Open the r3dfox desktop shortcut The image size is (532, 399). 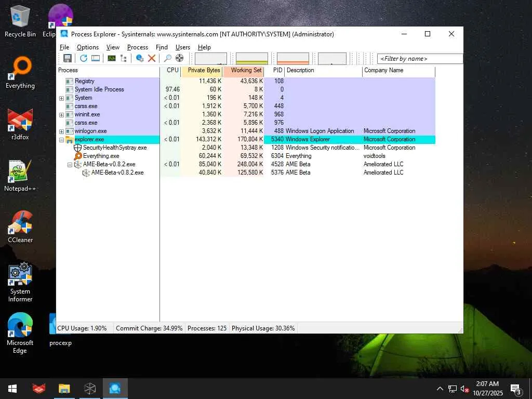coord(20,124)
